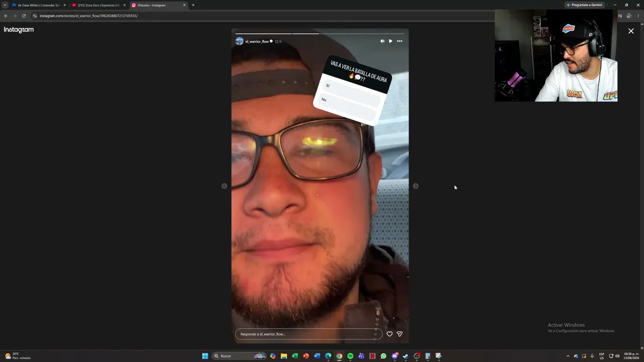
Task: Expand the tab search dropdown
Action: (5, 5)
